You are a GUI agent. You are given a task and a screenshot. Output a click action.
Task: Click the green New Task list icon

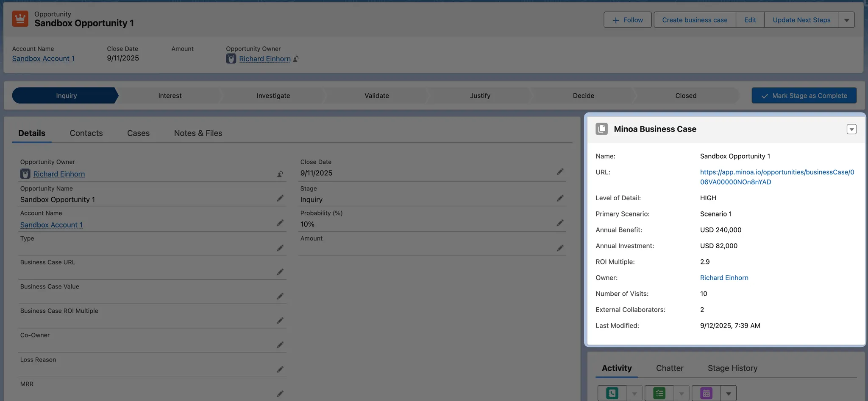pos(659,393)
